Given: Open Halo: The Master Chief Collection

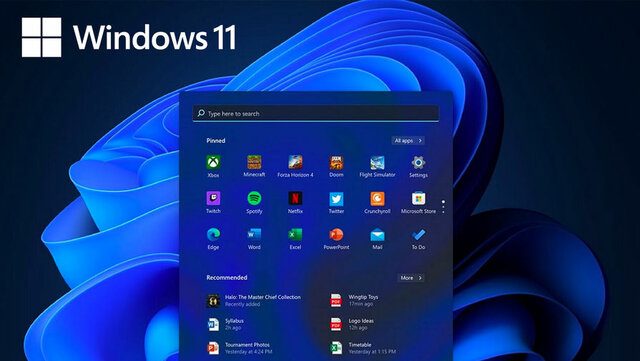Looking at the screenshot, I should click(x=254, y=301).
